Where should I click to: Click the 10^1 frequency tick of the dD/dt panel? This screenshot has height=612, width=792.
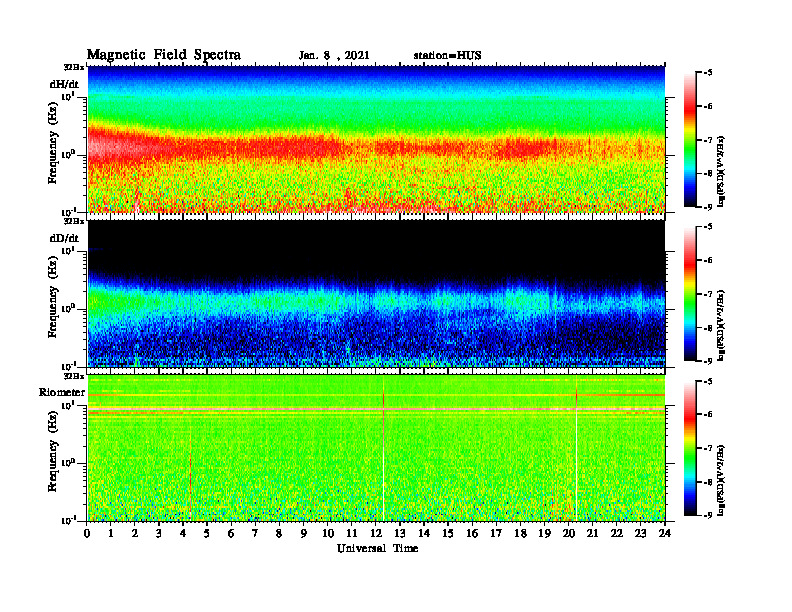[x=68, y=251]
